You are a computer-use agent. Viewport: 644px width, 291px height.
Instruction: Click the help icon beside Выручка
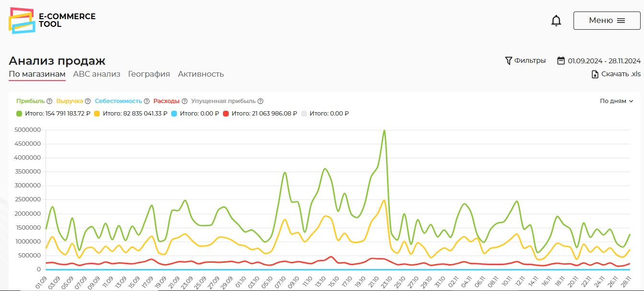86,101
